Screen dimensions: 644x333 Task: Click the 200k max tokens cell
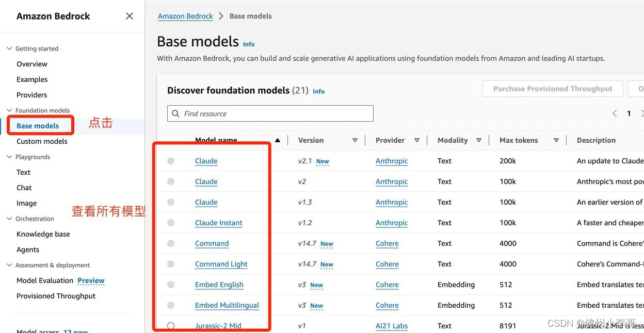(x=508, y=161)
